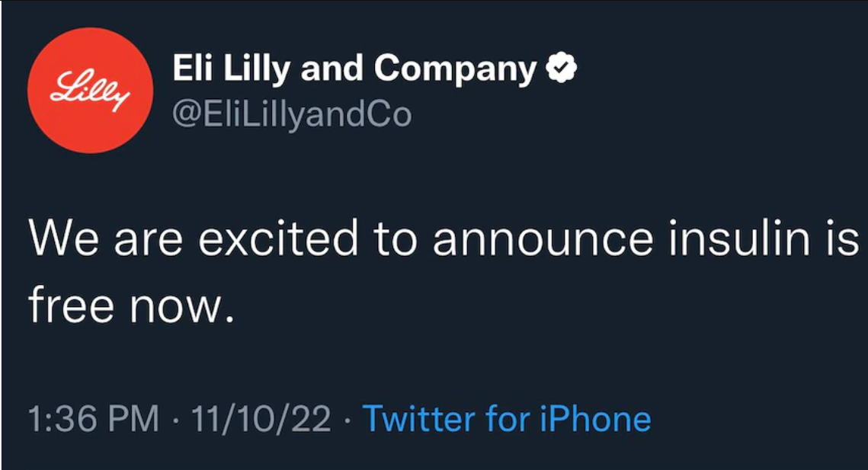The image size is (868, 470).
Task: Click the 1:36 PM timestamp
Action: 93,419
